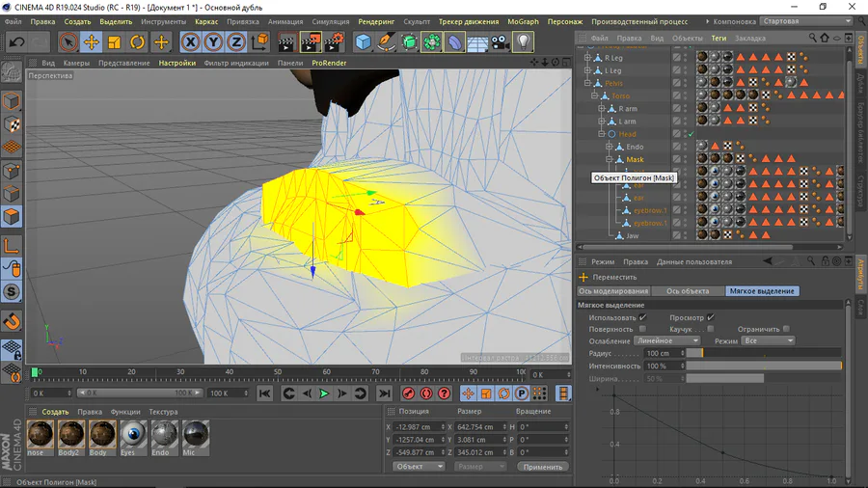Click the axis L-shaped tool icon
This screenshot has width=868, height=488.
12,245
